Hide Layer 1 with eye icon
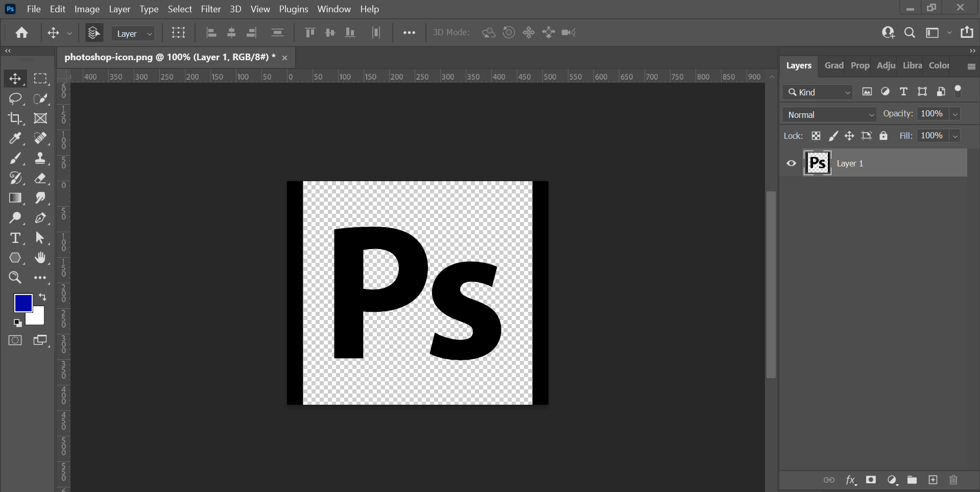Screen dimensions: 980x492 click(x=791, y=163)
